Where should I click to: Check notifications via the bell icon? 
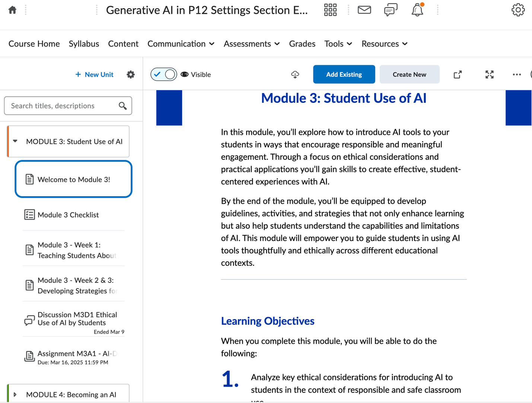click(417, 10)
